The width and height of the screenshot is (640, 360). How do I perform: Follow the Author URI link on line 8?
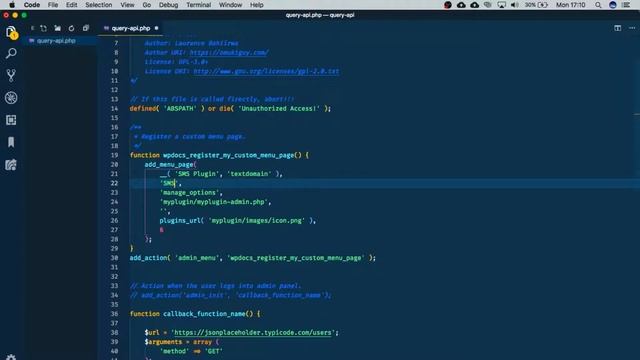pos(229,53)
